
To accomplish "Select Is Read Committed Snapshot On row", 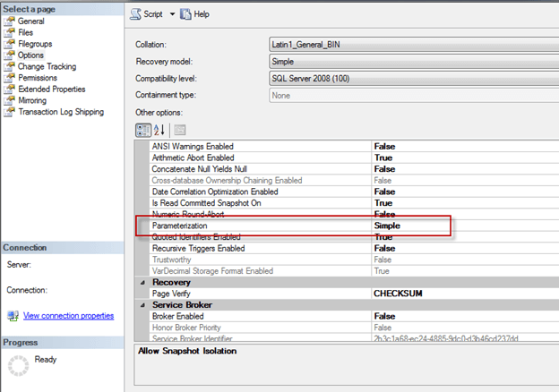I will point(354,203).
